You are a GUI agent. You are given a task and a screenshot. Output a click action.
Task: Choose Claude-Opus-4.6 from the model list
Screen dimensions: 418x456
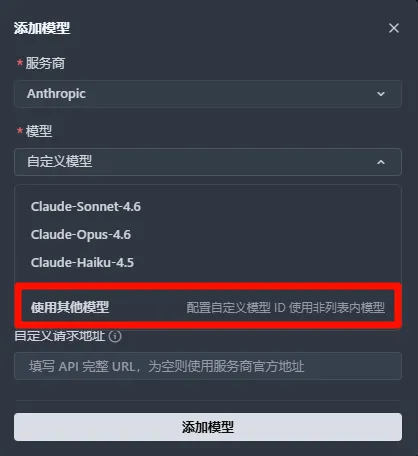(x=81, y=235)
